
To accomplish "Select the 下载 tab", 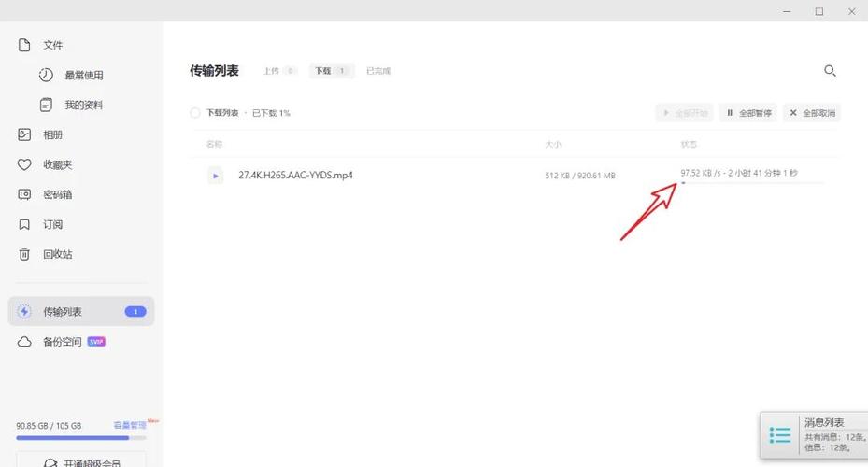I will 331,71.
